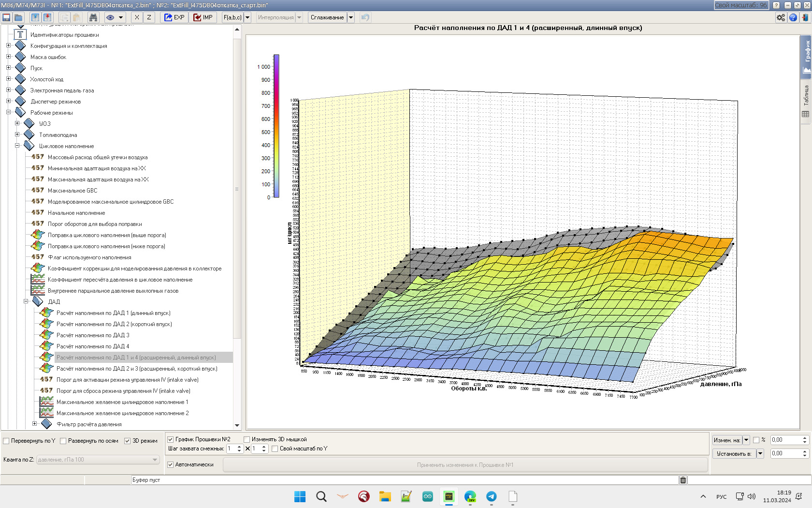Click the color scale legend bar
The image size is (812, 508).
(x=276, y=126)
